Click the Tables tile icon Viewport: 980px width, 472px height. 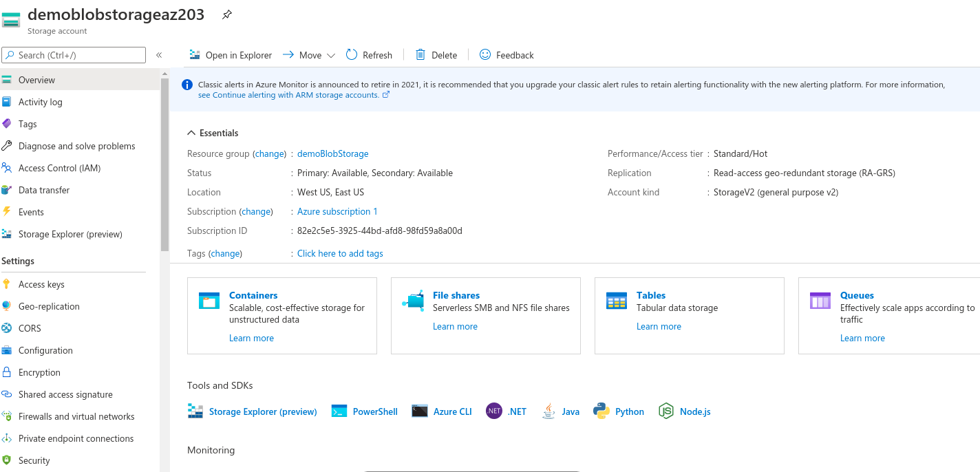pyautogui.click(x=616, y=301)
